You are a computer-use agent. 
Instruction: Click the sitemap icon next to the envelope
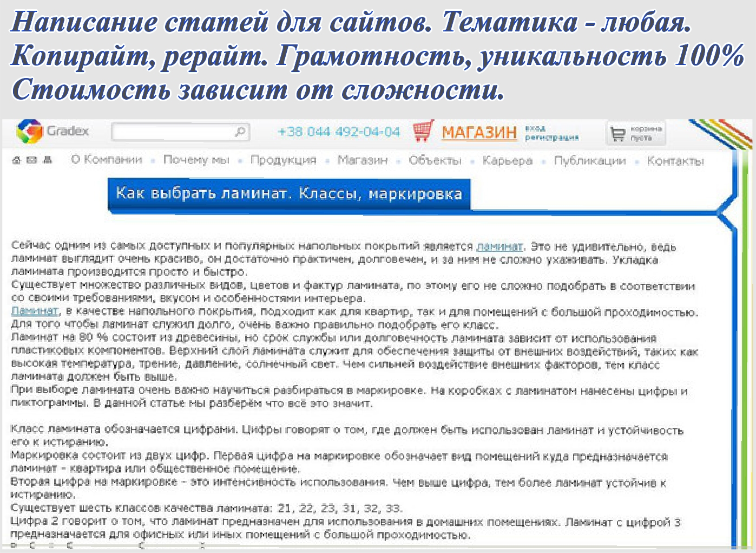coord(47,160)
